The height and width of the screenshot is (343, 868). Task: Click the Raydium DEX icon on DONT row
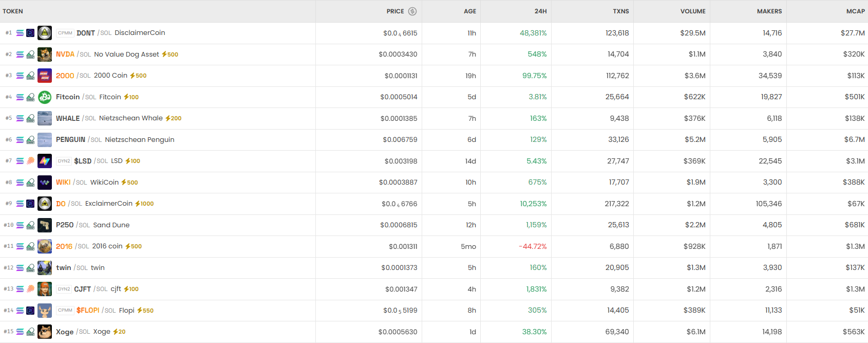[x=30, y=33]
